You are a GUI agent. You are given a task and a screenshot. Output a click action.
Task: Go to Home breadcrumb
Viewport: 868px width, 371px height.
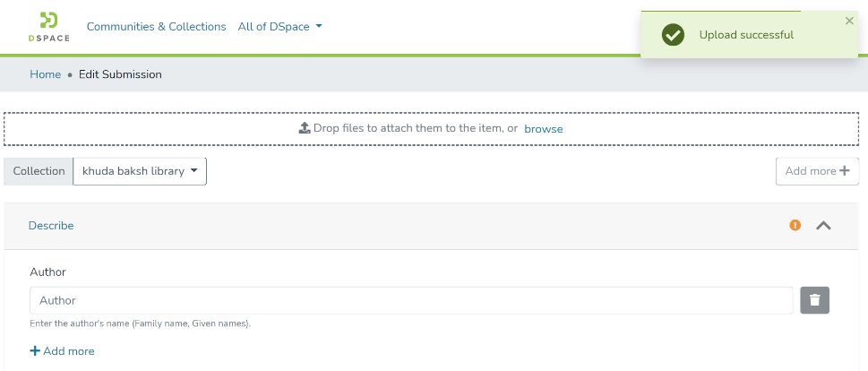[45, 74]
